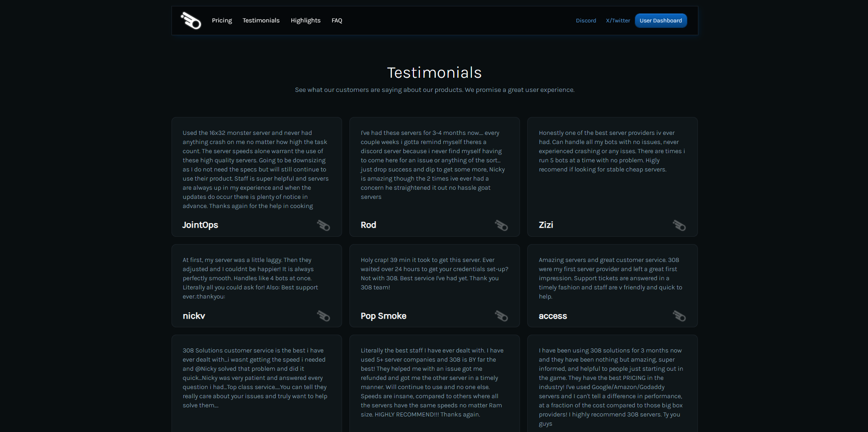
Task: Click the comet icon on JointOps testimonial
Action: (x=323, y=225)
